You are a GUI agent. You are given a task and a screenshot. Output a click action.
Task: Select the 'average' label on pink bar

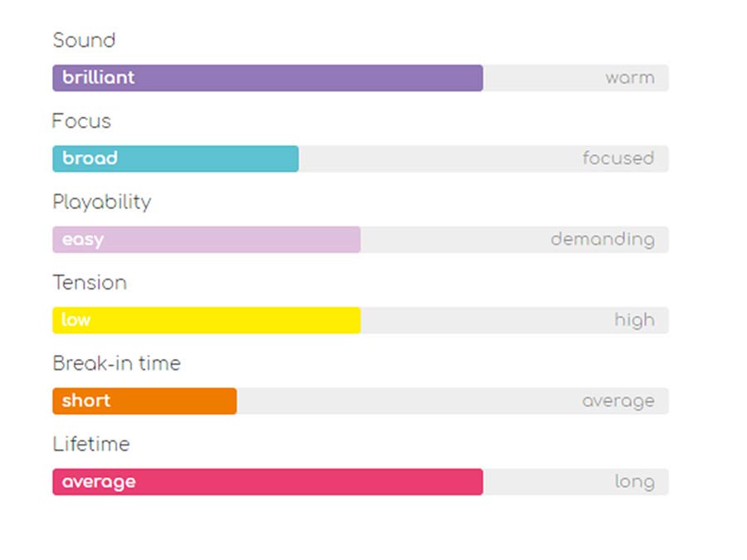tap(99, 482)
